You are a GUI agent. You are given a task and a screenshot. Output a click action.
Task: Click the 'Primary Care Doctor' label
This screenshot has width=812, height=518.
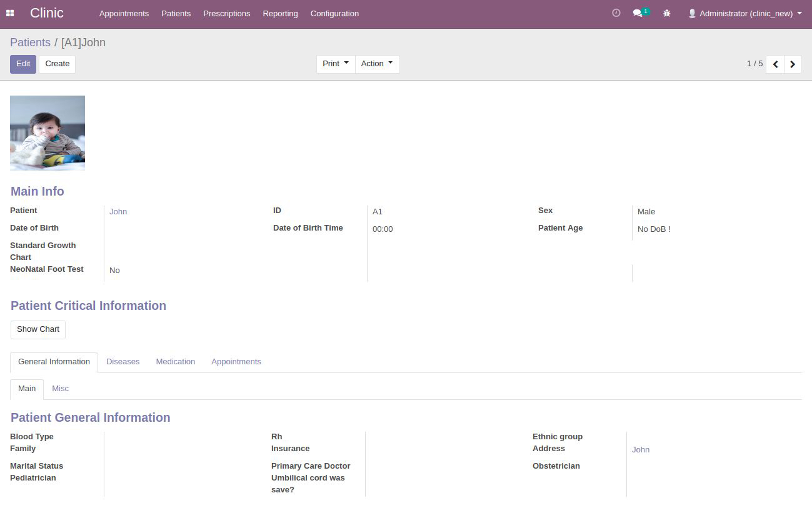(311, 466)
